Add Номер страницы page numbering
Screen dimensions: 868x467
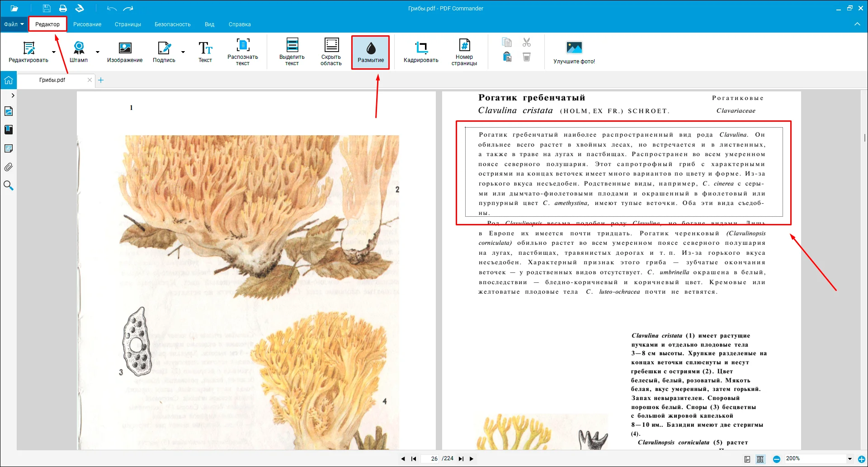464,52
